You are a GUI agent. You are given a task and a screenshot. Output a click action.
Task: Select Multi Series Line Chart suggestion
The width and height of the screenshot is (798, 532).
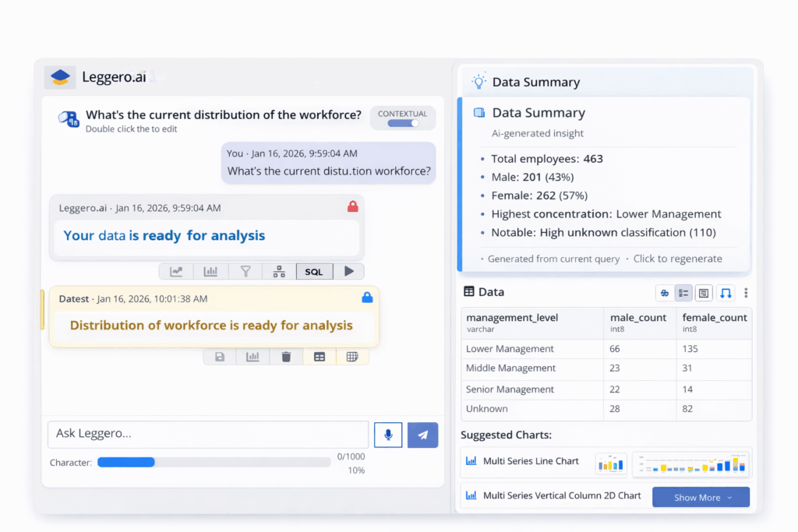point(531,461)
